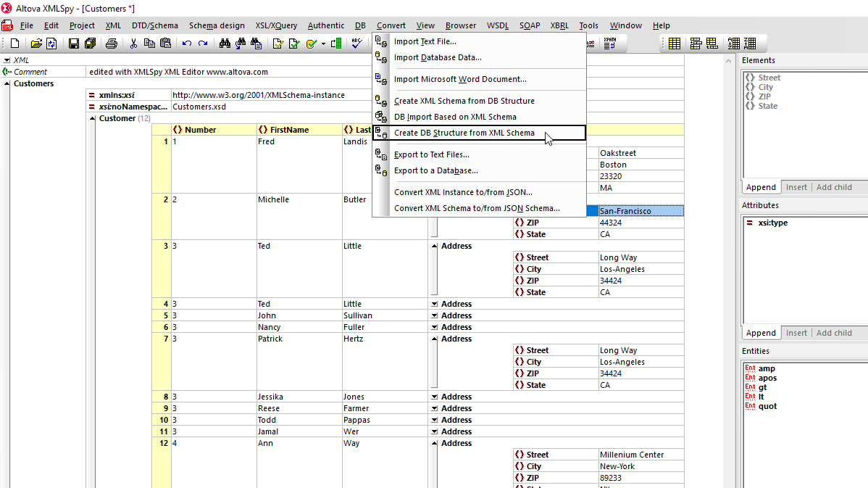Copy selection with the Copy icon
Screen dimensions: 868x488
149,44
